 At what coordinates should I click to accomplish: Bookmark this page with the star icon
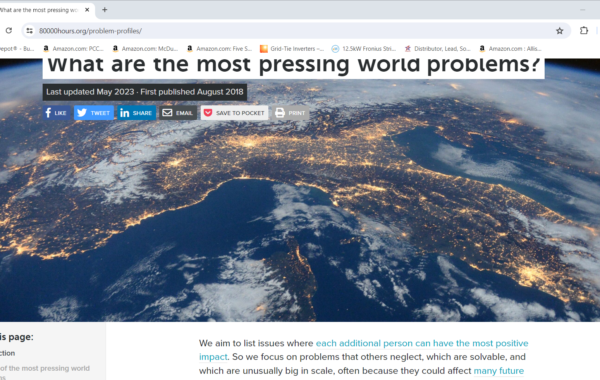click(559, 31)
